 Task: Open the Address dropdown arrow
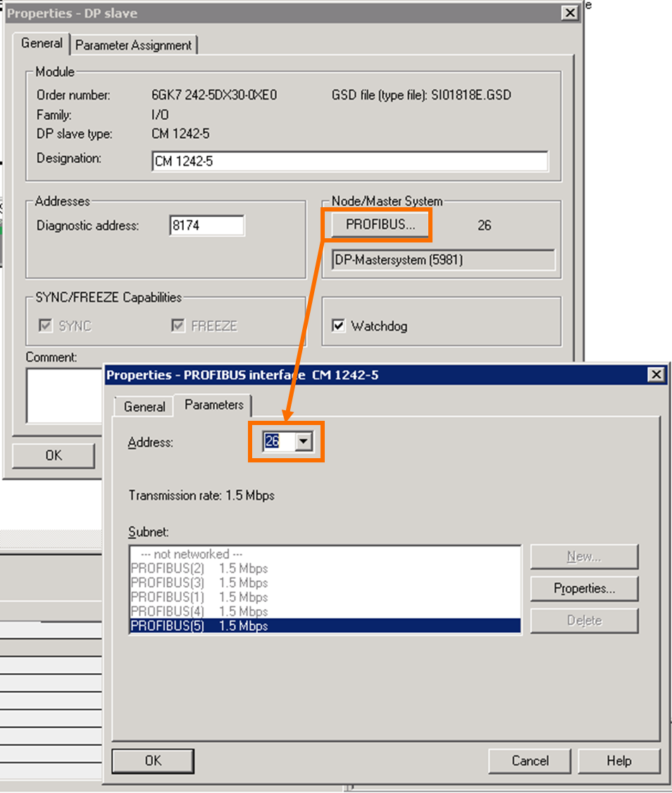304,441
